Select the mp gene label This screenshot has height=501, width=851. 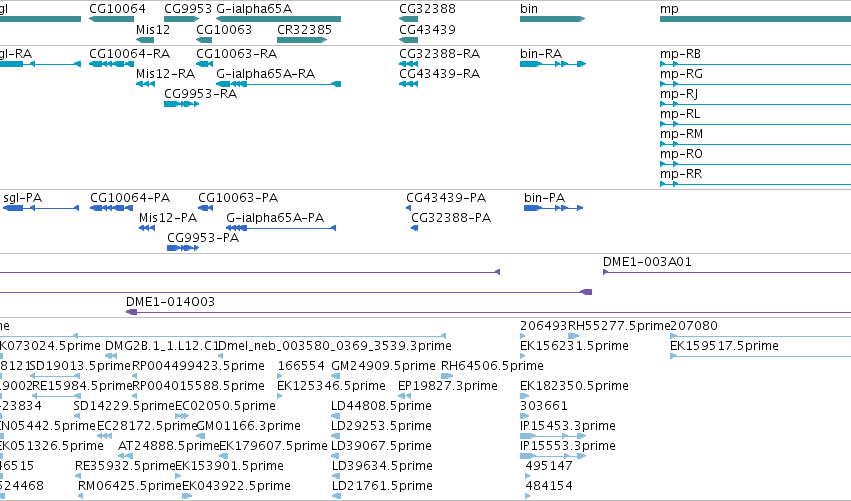click(x=669, y=9)
